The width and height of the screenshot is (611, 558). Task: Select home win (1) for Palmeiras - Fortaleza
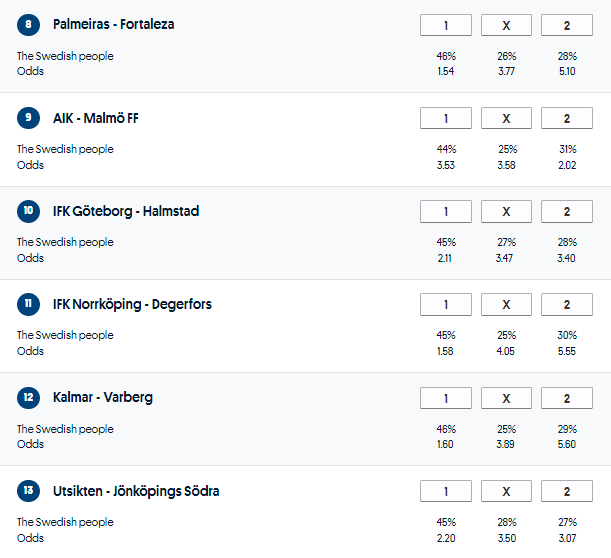tap(446, 26)
